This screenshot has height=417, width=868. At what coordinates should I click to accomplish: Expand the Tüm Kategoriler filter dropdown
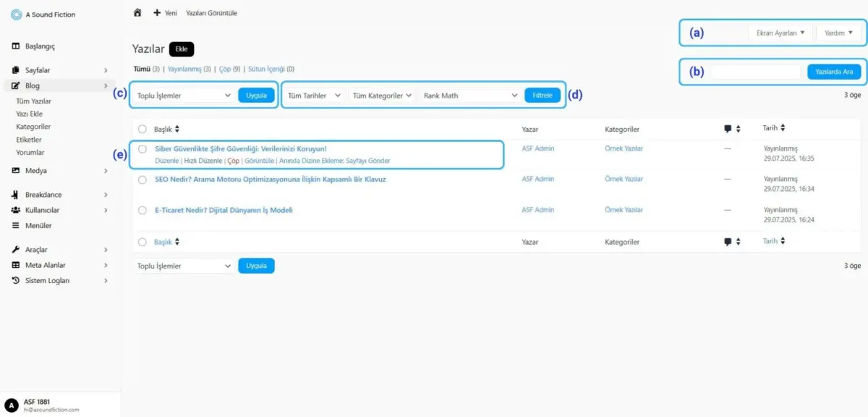point(382,95)
